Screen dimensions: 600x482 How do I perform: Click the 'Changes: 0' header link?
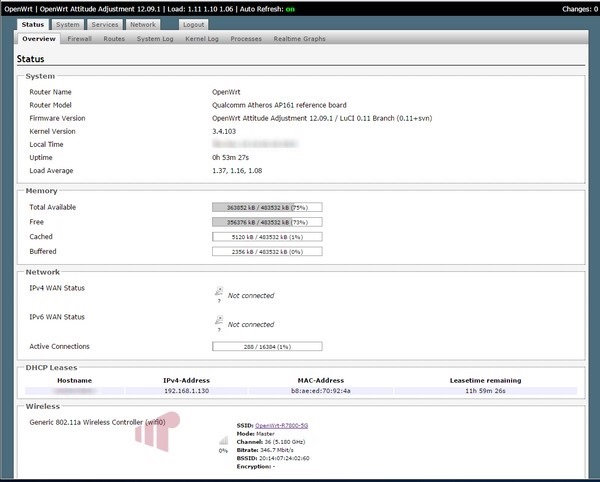click(x=580, y=9)
